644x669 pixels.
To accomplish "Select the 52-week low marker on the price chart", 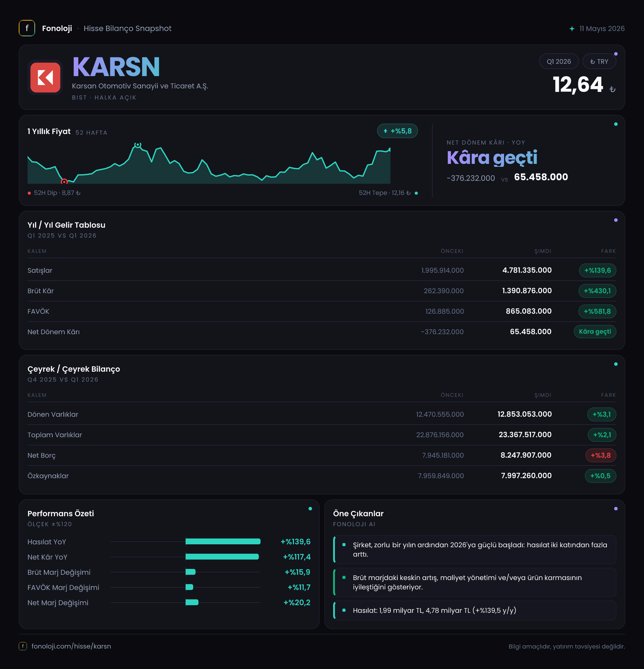I will coord(64,181).
